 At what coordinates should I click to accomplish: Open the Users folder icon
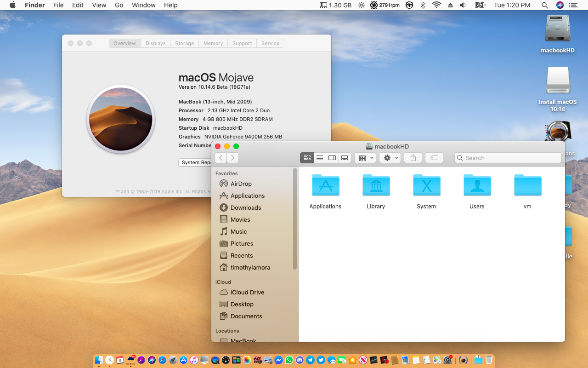[477, 185]
